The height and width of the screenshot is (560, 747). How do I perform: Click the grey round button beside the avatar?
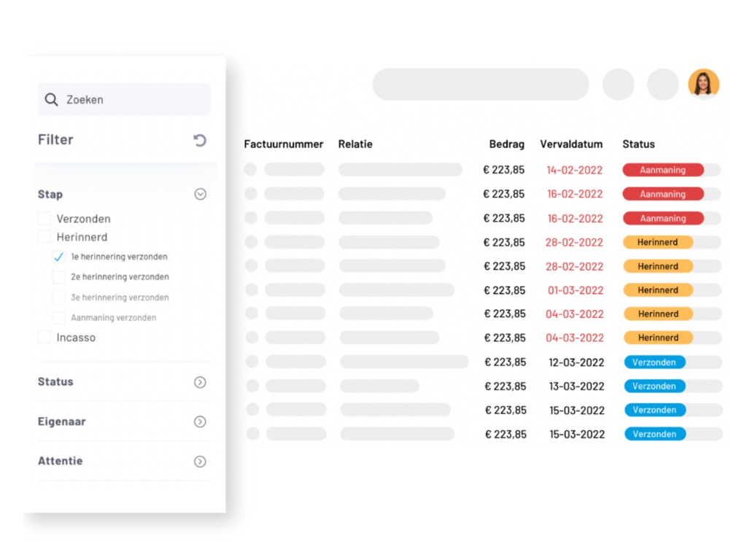(x=662, y=85)
